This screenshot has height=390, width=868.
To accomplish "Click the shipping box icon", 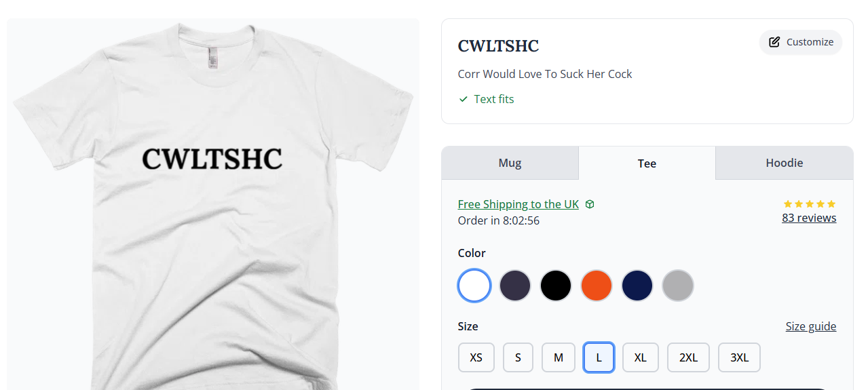I will [x=590, y=204].
